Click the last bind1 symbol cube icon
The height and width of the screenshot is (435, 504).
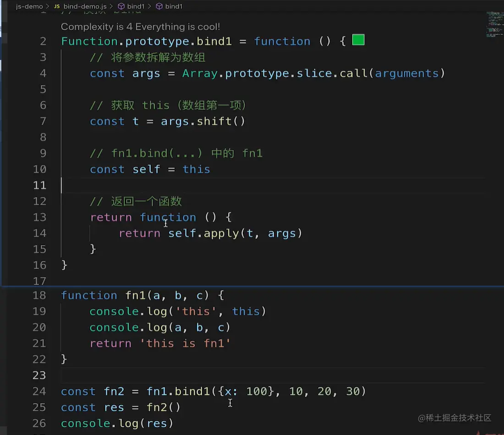point(159,6)
